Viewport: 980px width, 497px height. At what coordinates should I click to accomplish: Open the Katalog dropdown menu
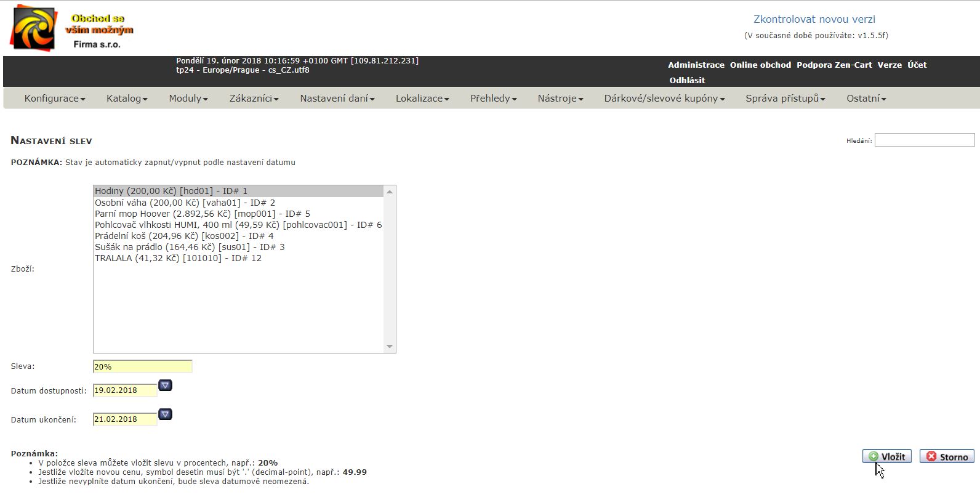point(127,99)
